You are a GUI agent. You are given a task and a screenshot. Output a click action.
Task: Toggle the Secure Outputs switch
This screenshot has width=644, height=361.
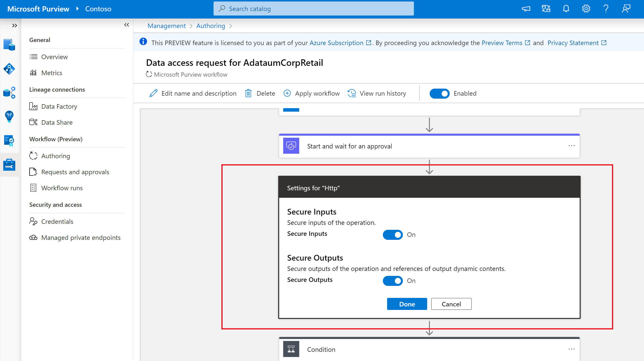393,281
